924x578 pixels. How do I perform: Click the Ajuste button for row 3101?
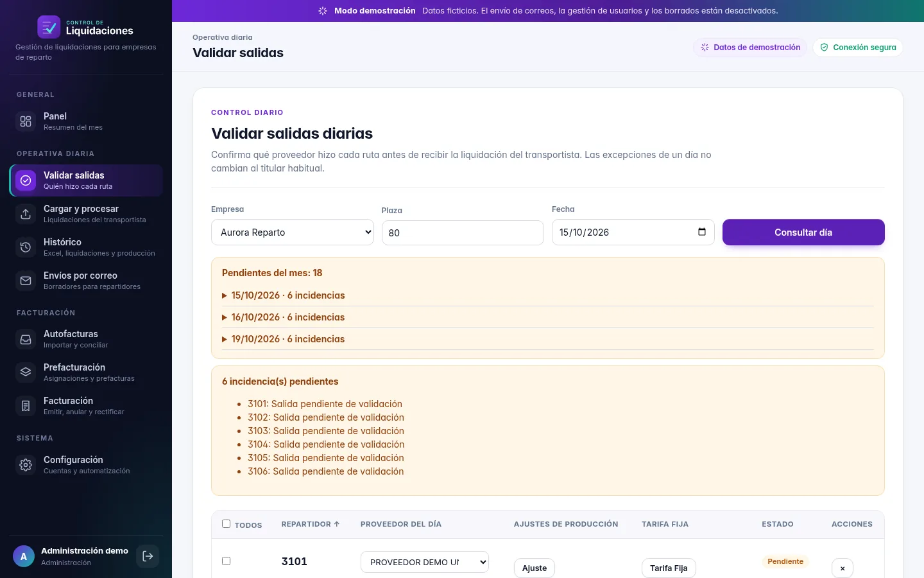535,568
